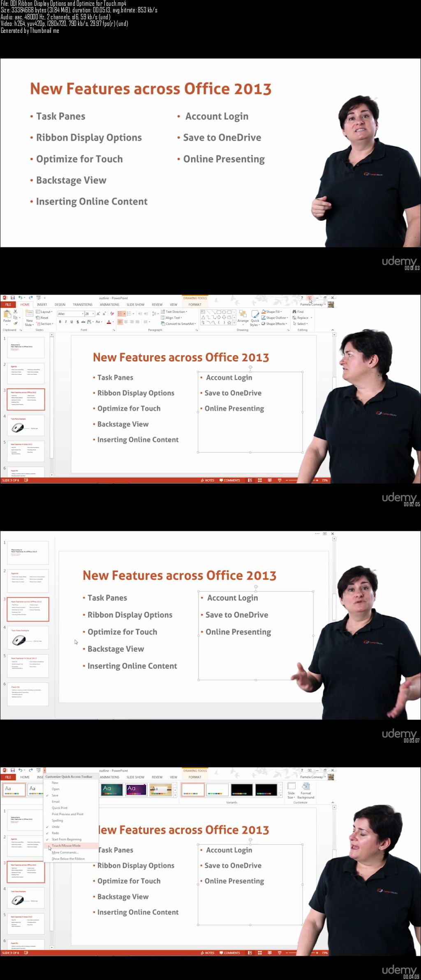Switch to DESIGN tab in the 00:02:05 frame
This screenshot has width=421, height=980.
pos(60,304)
